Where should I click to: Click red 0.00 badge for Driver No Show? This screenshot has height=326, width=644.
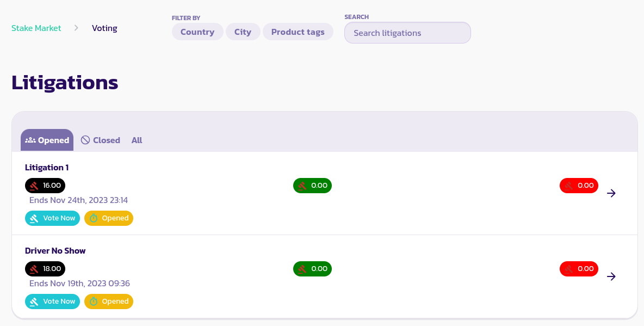579,269
